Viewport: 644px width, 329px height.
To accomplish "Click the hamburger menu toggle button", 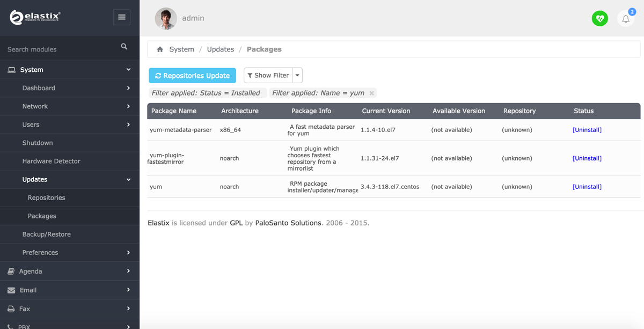I will (x=122, y=17).
